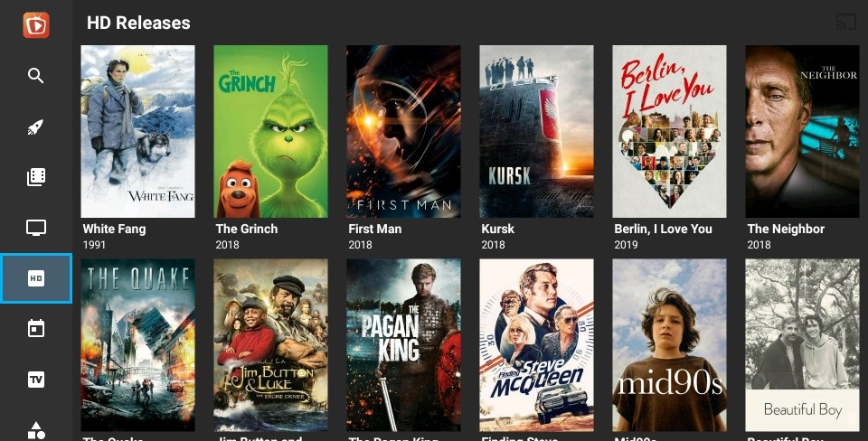868x441 pixels.
Task: Select the TV badge icon in sidebar
Action: [36, 380]
